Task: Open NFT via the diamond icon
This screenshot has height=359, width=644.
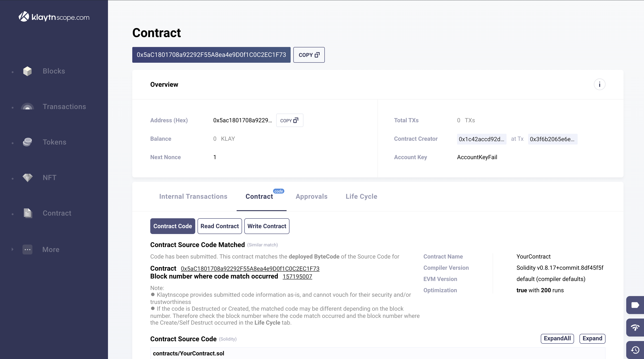Action: tap(27, 178)
